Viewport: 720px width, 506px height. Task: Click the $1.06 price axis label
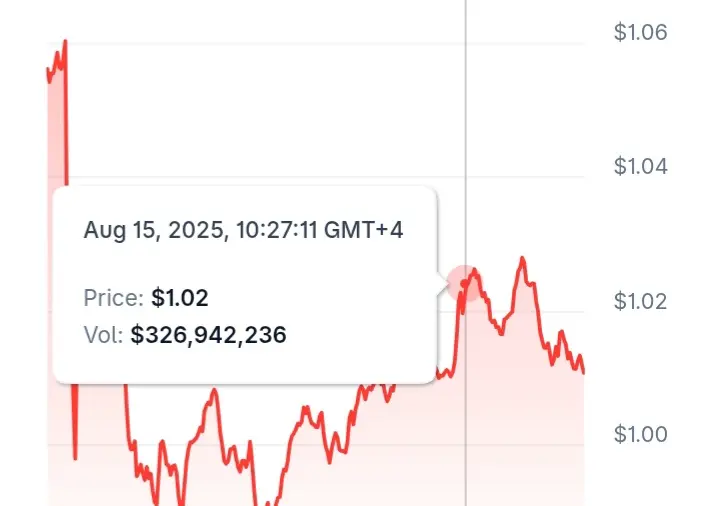click(x=640, y=32)
